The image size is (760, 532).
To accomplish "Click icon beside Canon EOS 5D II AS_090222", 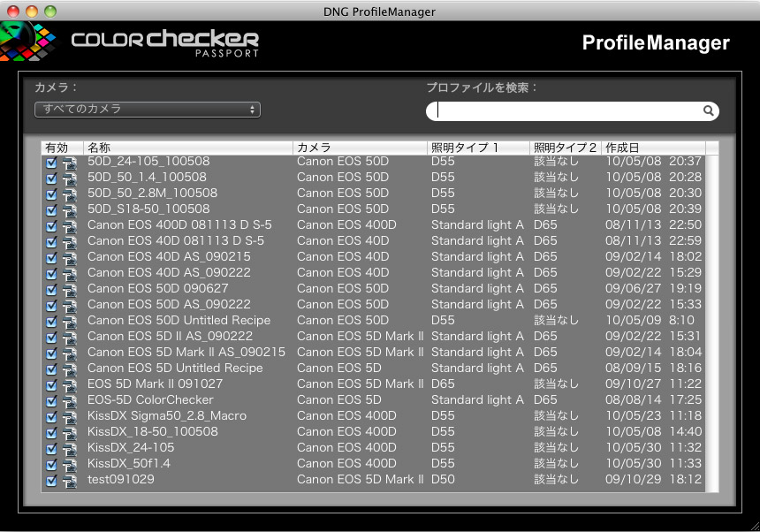I will point(70,338).
